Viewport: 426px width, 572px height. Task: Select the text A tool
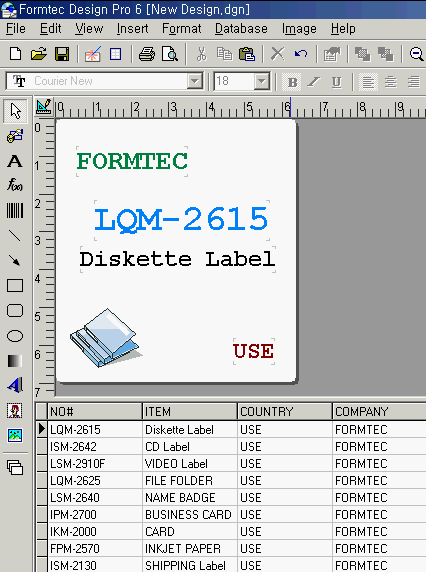pos(15,161)
